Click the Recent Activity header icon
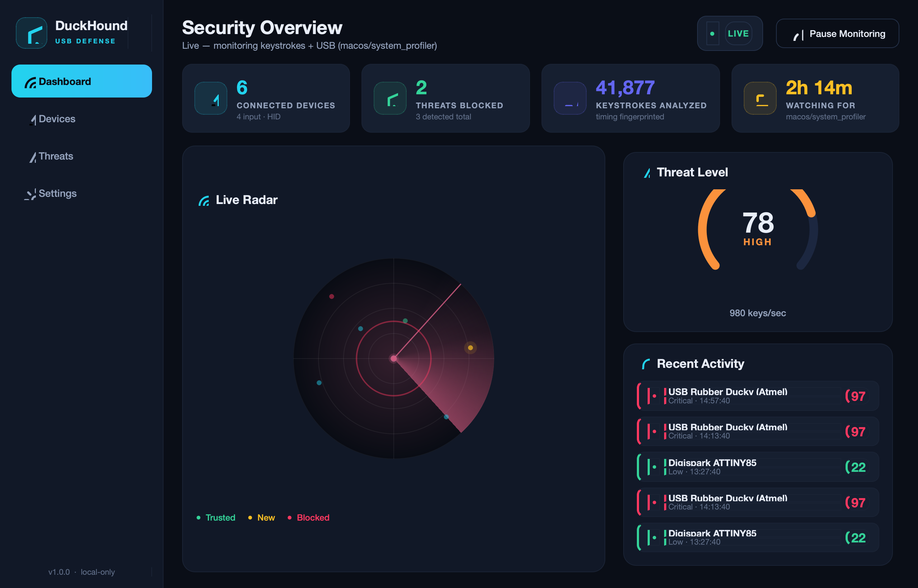Viewport: 918px width, 588px height. tap(646, 364)
